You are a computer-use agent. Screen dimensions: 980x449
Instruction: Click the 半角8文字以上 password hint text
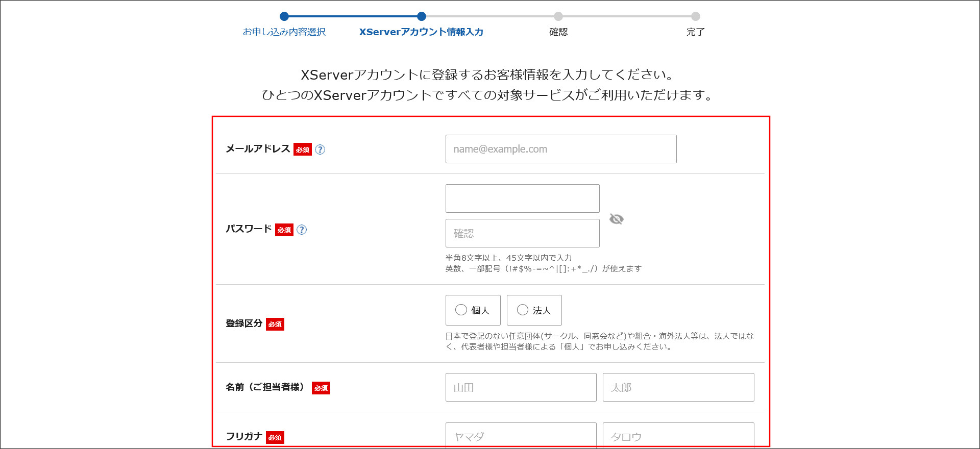tap(508, 258)
